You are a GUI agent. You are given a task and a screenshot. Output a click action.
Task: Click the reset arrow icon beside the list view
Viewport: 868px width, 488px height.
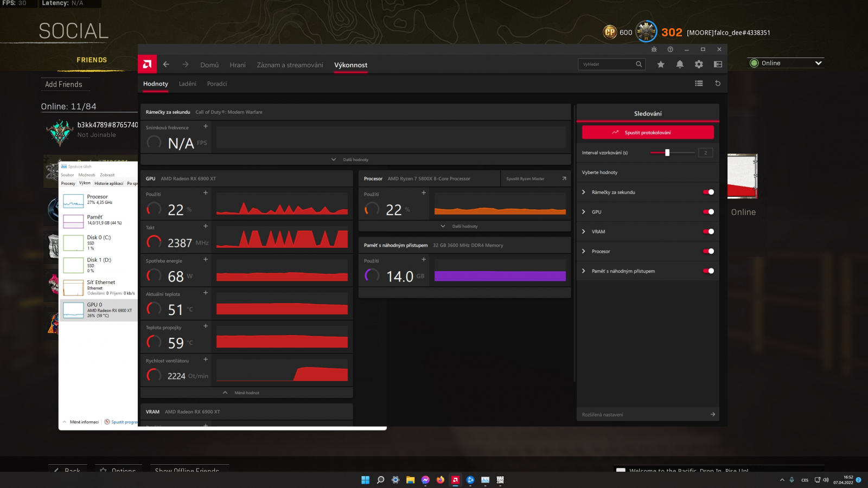tap(718, 84)
